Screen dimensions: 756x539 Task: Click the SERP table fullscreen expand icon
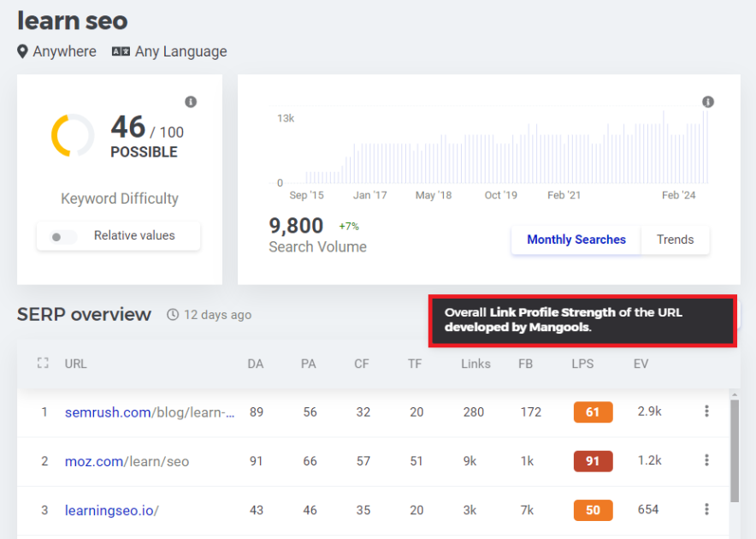pos(43,364)
